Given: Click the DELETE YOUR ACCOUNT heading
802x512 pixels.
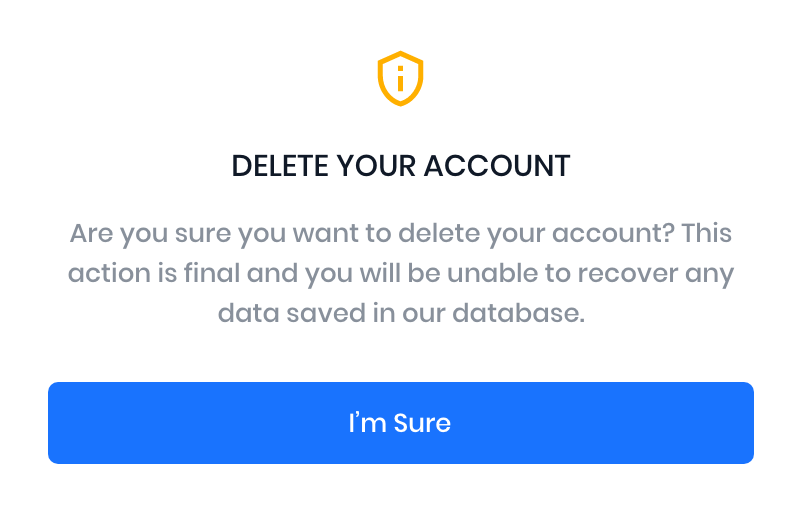Looking at the screenshot, I should tap(400, 166).
